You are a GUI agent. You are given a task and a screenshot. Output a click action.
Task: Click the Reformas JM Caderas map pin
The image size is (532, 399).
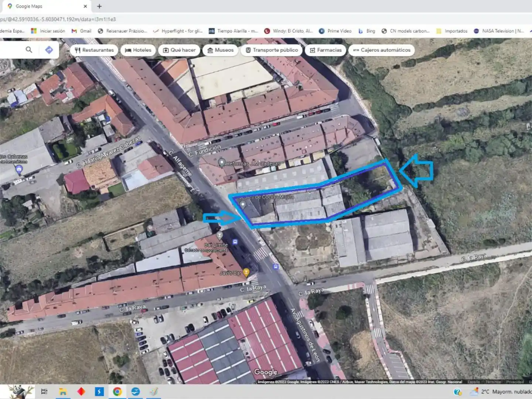click(222, 162)
